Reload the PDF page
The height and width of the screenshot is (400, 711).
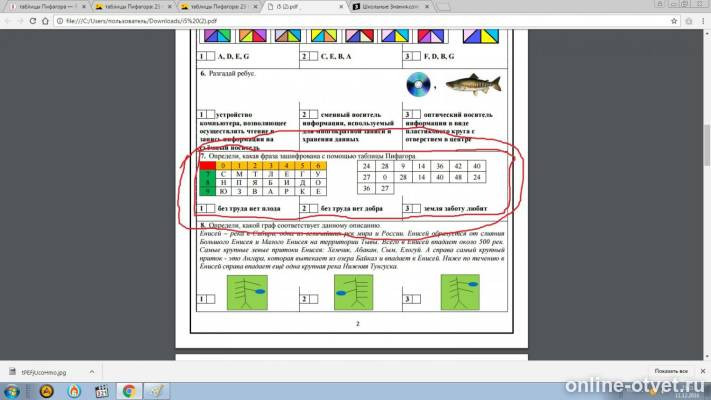tap(33, 21)
